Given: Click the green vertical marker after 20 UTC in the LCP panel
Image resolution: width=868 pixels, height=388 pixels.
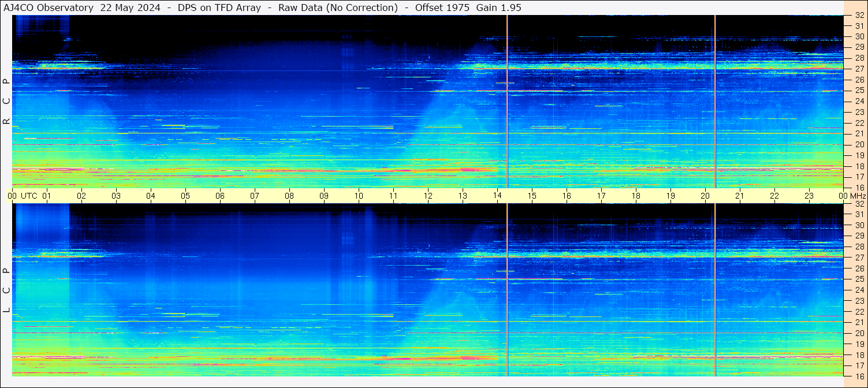Looking at the screenshot, I should click(x=715, y=290).
